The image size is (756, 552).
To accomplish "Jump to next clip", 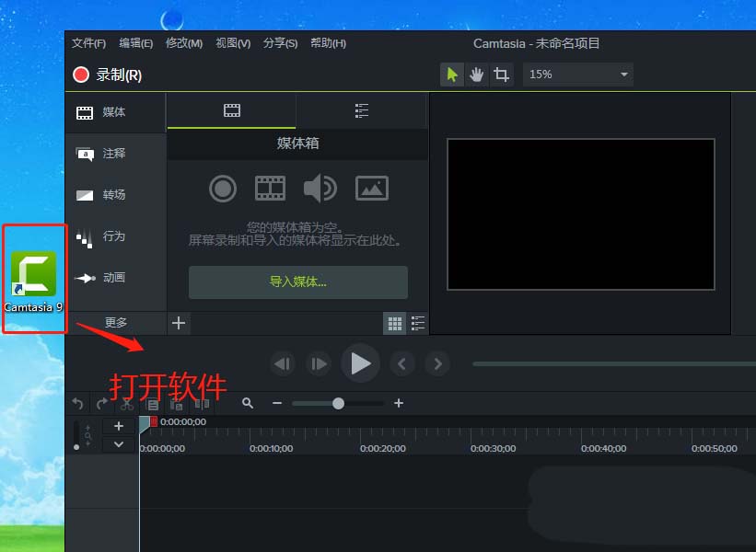I will 437,364.
